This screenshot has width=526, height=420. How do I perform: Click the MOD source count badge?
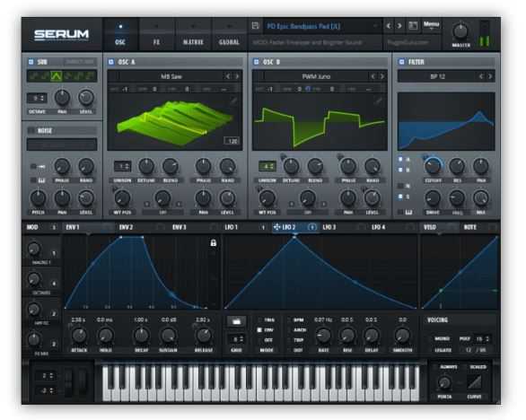[x=54, y=227]
